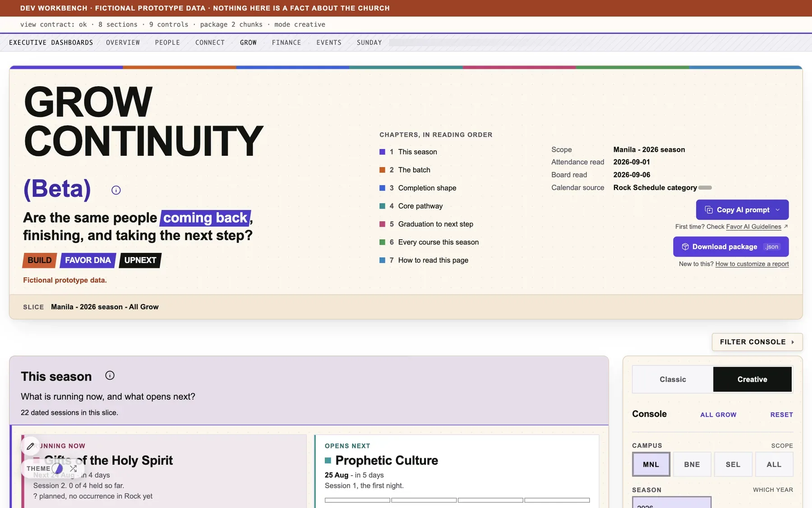Screen dimensions: 812x508
Task: Switch view mode to Creative
Action: point(752,379)
